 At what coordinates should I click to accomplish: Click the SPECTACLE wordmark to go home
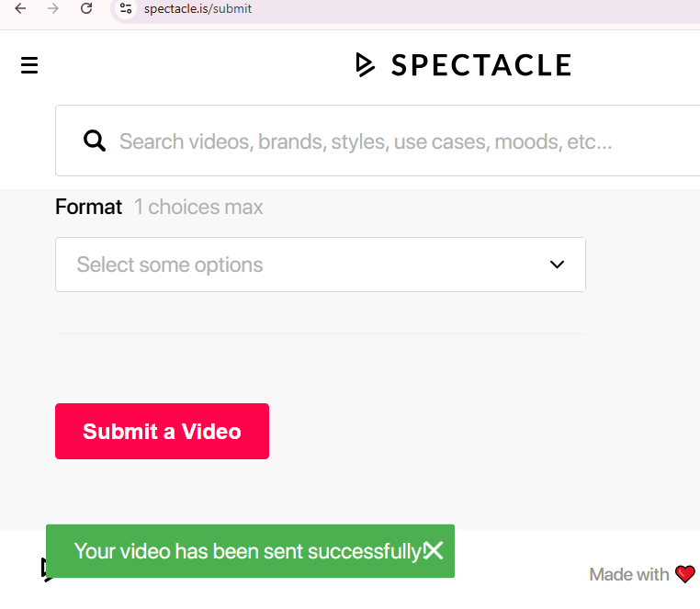point(481,65)
